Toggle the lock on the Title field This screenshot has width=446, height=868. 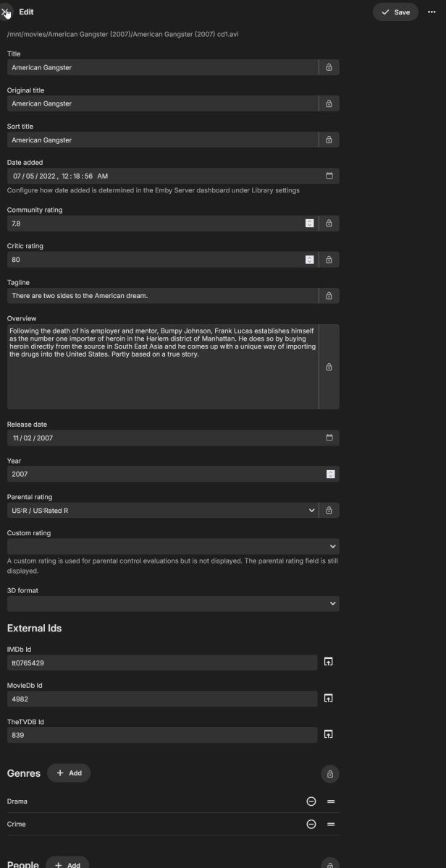[329, 67]
